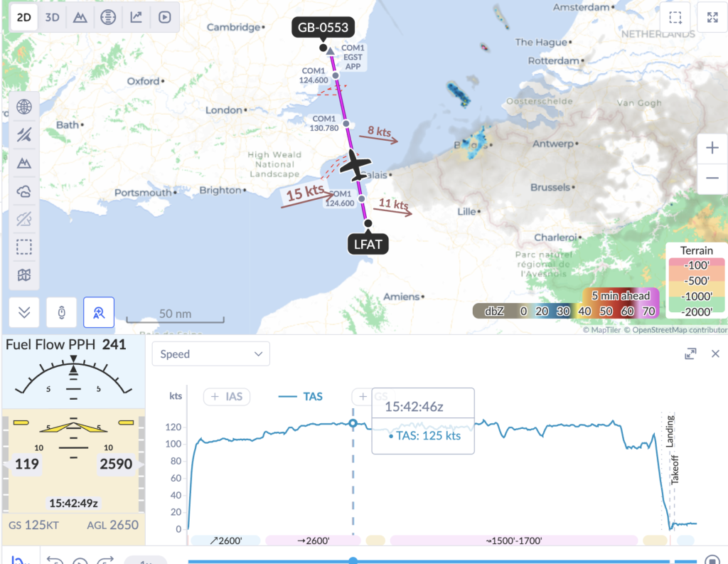Image resolution: width=728 pixels, height=564 pixels.
Task: Click the 1500'-1700' flight phase segment
Action: point(514,541)
